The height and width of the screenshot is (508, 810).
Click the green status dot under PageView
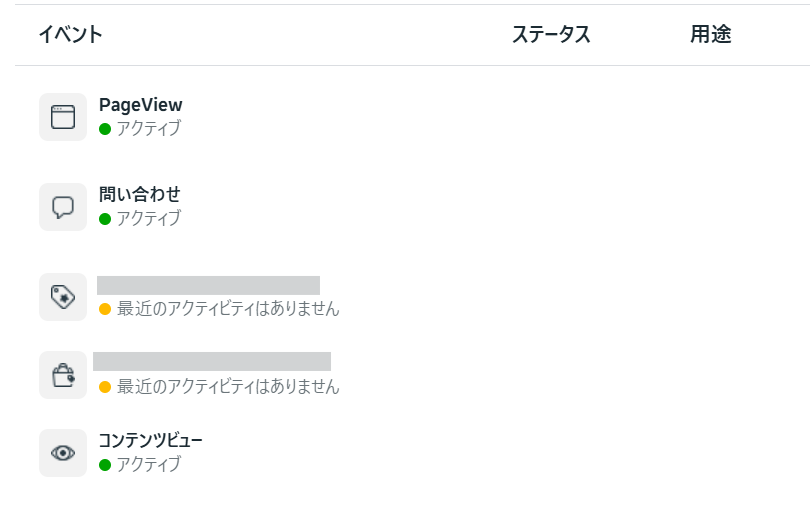coord(105,129)
